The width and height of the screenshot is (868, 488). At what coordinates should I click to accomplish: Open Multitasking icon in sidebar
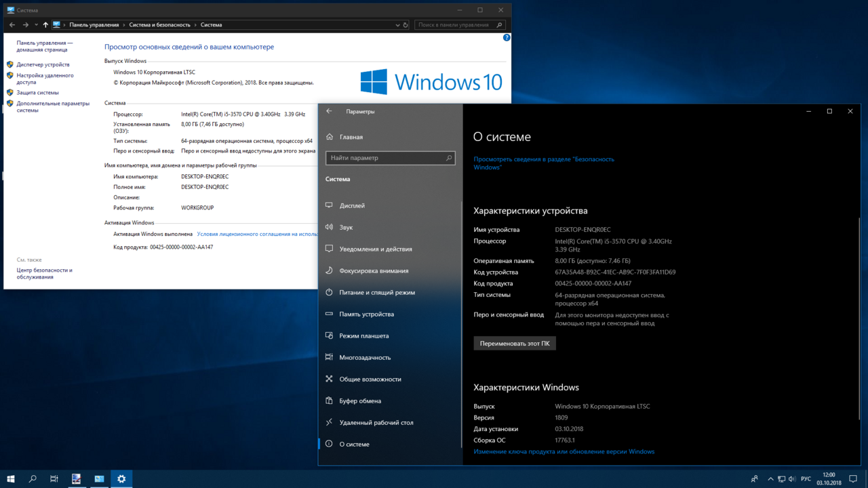click(x=329, y=357)
